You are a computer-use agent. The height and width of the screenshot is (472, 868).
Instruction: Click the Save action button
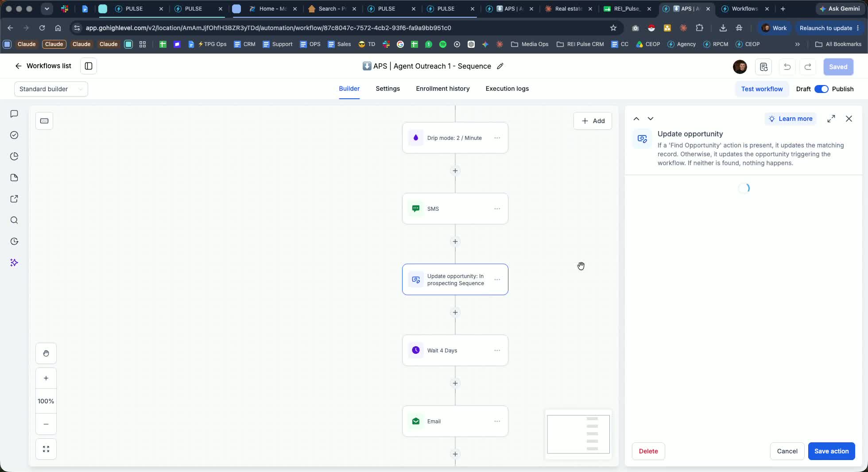[x=832, y=451]
